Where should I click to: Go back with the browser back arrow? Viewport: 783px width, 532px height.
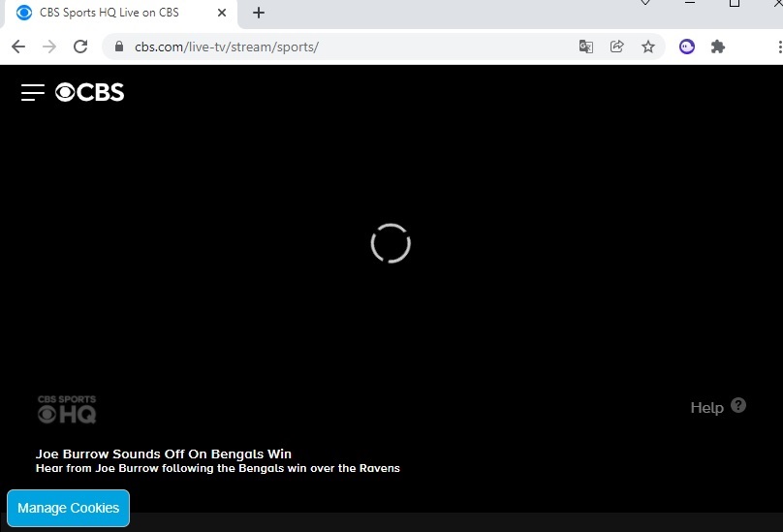[x=18, y=47]
